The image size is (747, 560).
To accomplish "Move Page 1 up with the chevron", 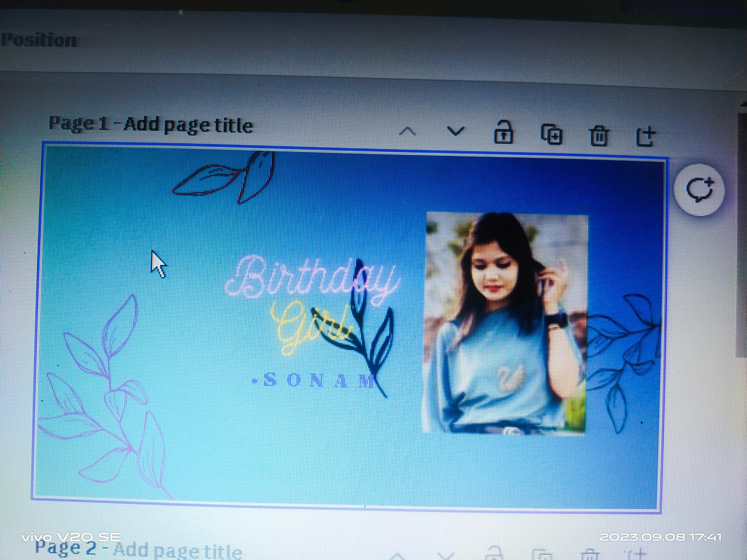I will pos(407,131).
